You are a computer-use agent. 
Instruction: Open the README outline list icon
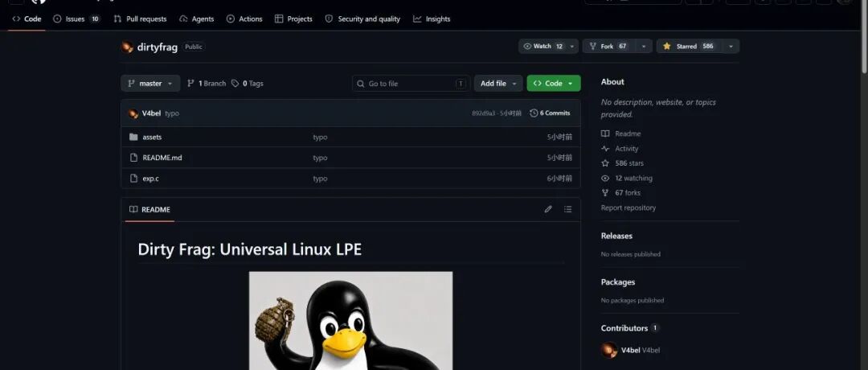pos(568,209)
